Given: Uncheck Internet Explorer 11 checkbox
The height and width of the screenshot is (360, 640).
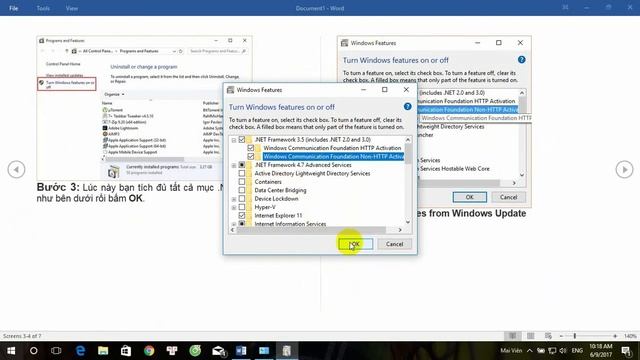Looking at the screenshot, I should pos(242,216).
